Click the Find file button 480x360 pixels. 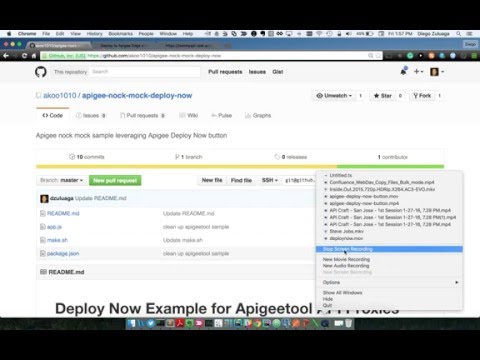(241, 180)
